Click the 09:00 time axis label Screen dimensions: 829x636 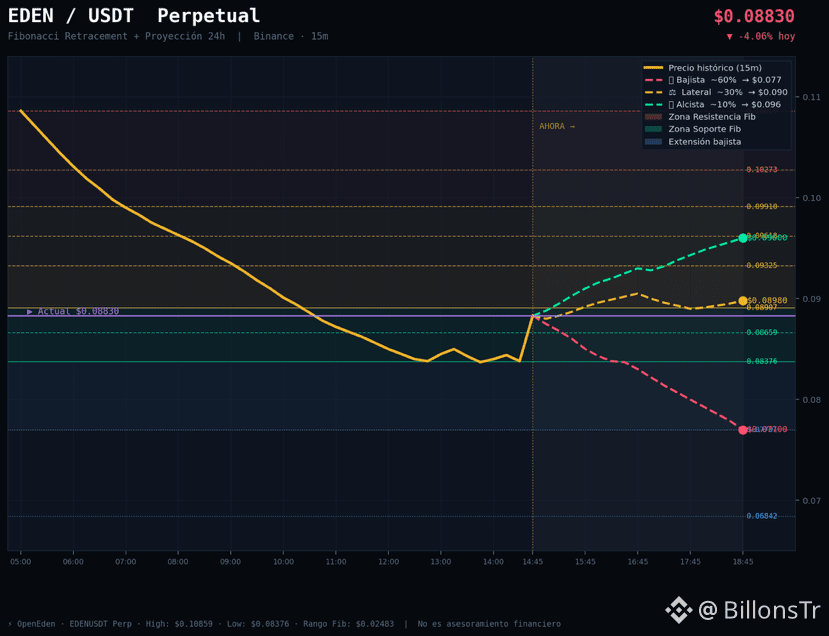point(231,561)
